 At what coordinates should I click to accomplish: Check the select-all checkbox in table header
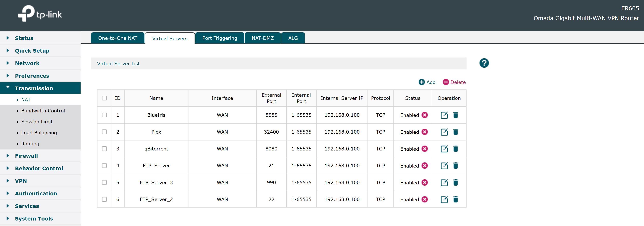coord(104,98)
